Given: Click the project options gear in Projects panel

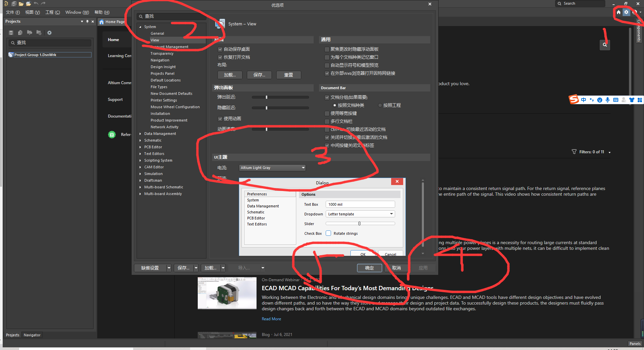Looking at the screenshot, I should (x=49, y=32).
